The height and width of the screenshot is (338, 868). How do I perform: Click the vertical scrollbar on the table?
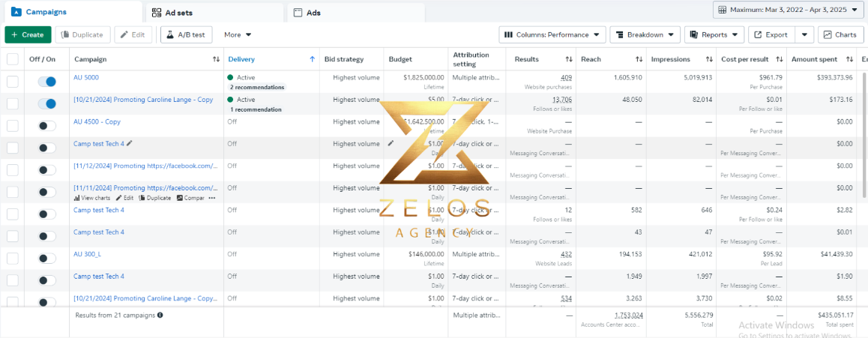865,136
